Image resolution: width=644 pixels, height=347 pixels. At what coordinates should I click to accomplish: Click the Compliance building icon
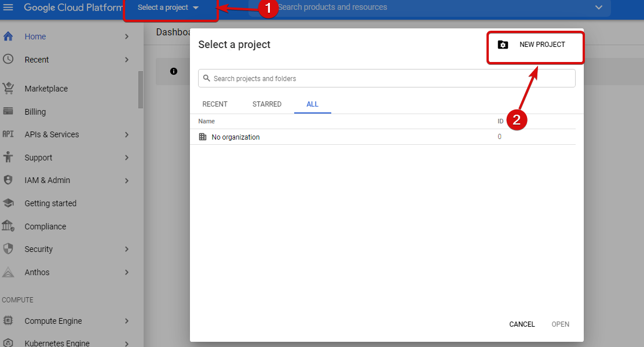coord(8,226)
